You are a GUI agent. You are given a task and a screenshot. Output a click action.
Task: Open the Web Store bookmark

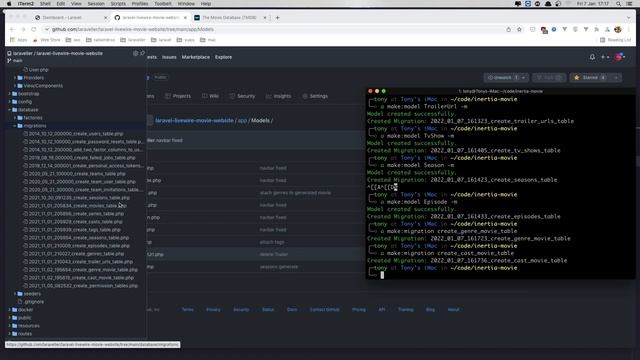coord(46,40)
